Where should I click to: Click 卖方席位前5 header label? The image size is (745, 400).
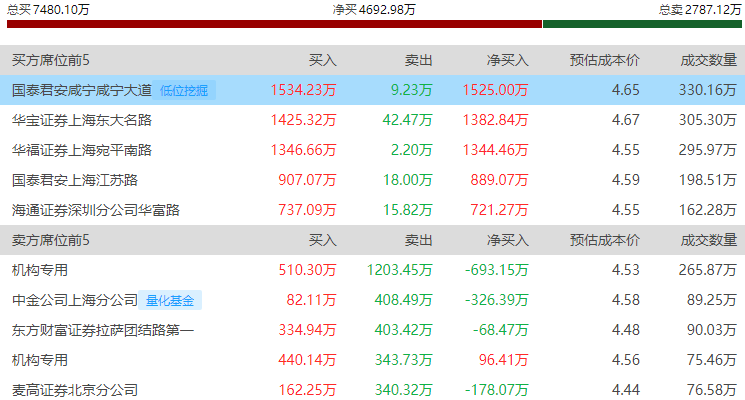(x=50, y=240)
